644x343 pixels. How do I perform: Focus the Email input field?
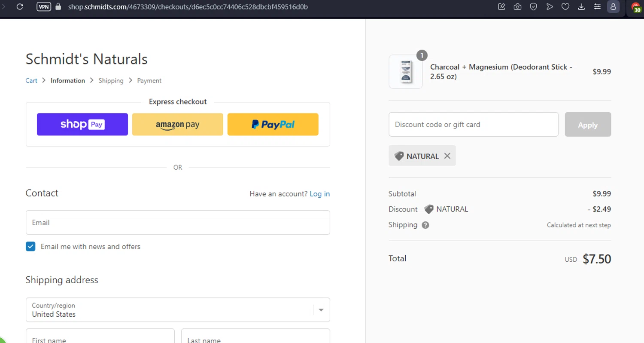(178, 222)
